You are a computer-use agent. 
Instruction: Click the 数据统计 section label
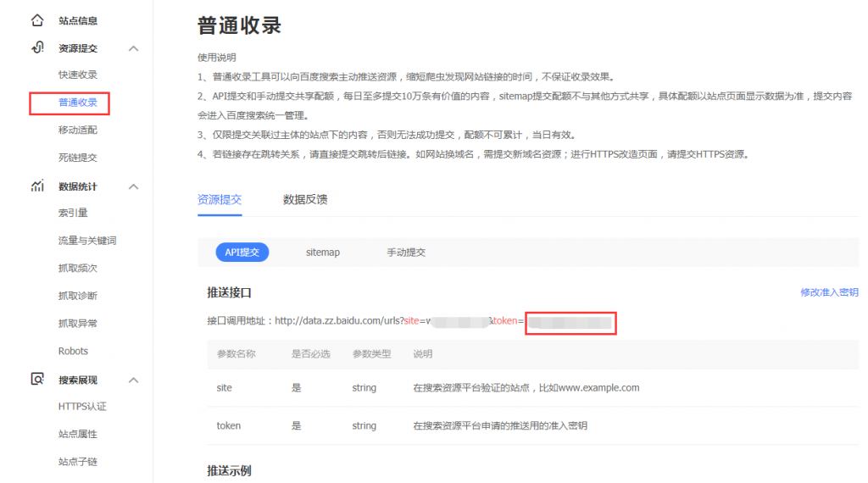point(77,187)
